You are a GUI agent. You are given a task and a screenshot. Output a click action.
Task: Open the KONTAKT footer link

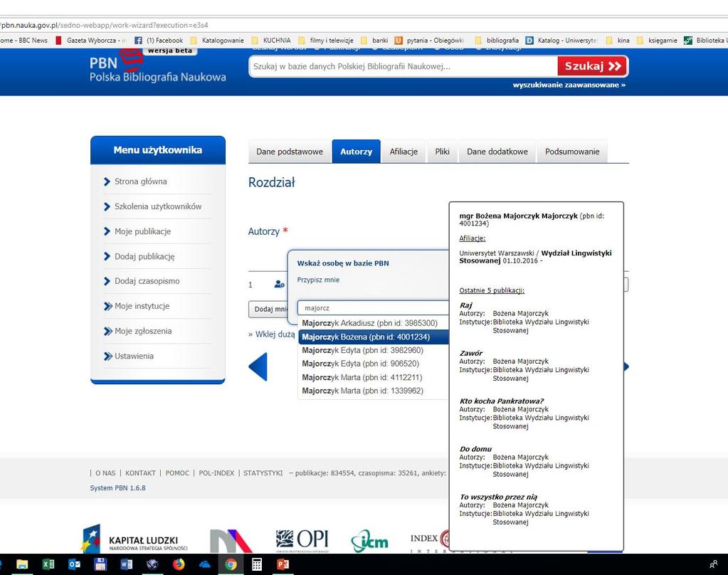140,473
